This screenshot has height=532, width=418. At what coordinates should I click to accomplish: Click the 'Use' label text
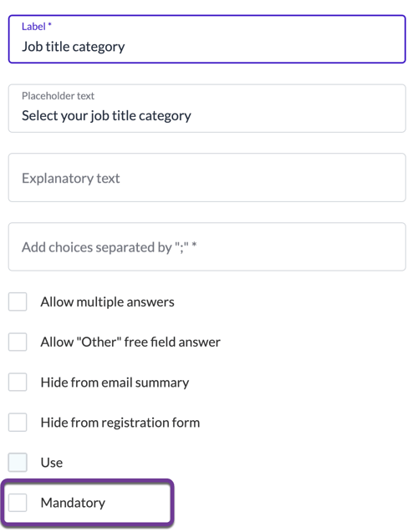(x=52, y=463)
